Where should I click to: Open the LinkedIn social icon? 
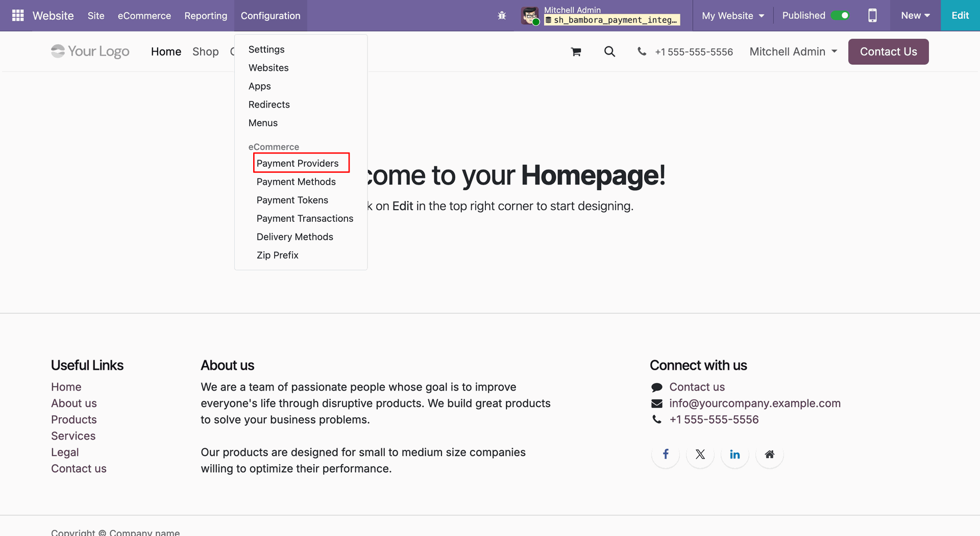click(x=735, y=454)
